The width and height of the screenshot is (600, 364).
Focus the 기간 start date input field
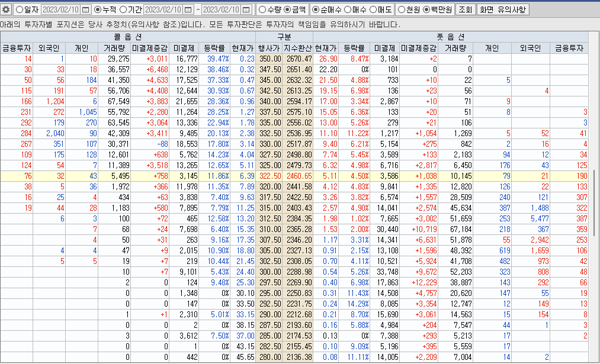(x=163, y=9)
